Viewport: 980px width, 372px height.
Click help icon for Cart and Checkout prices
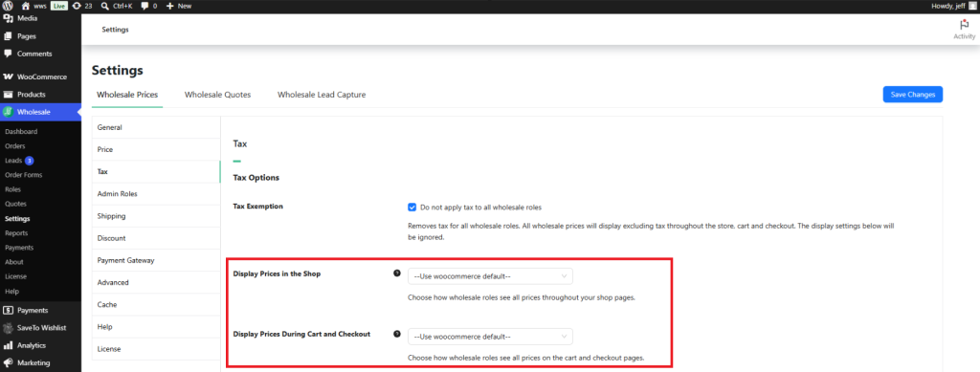click(396, 334)
